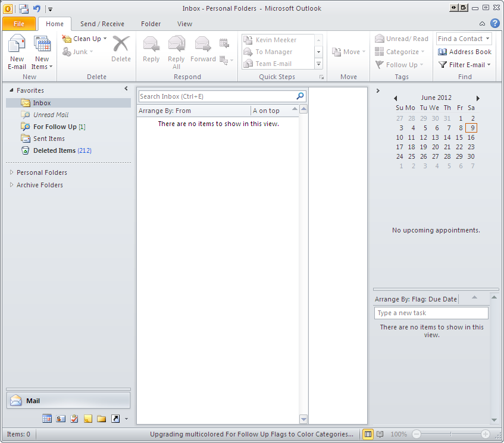
Task: Click the Mail navigation button
Action: (x=68, y=401)
